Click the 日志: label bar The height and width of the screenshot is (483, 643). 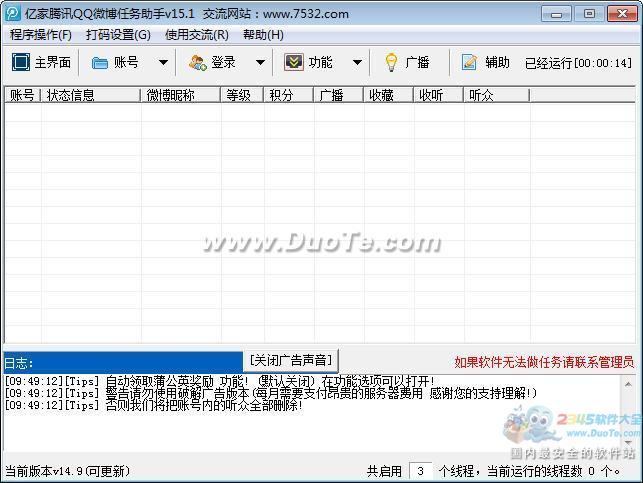click(x=123, y=362)
